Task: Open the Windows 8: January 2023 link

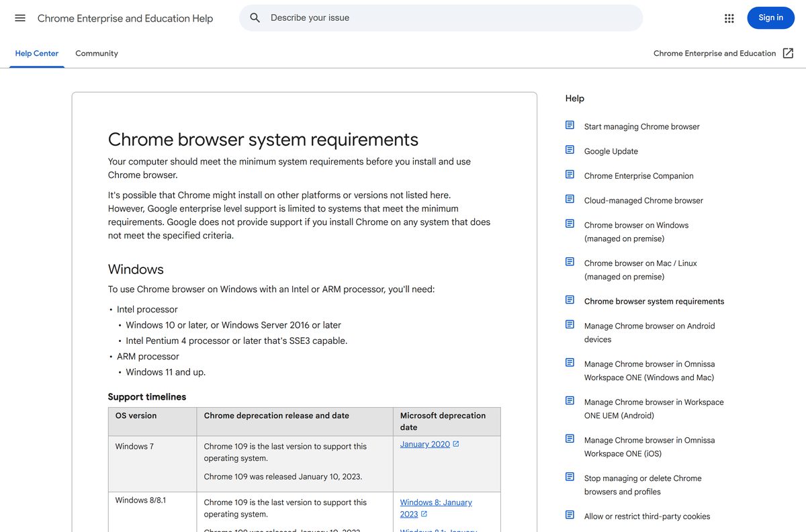Action: 436,508
